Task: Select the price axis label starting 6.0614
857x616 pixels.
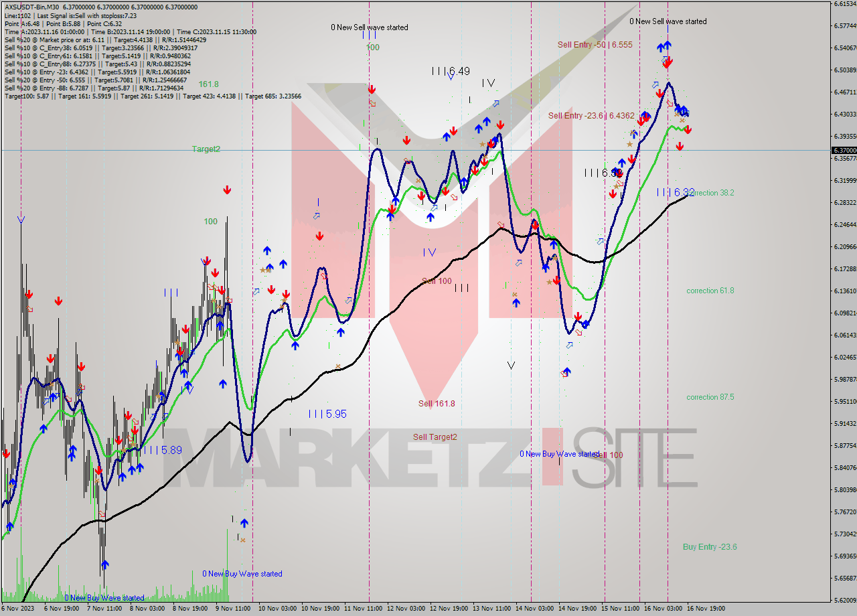Action: (x=845, y=335)
